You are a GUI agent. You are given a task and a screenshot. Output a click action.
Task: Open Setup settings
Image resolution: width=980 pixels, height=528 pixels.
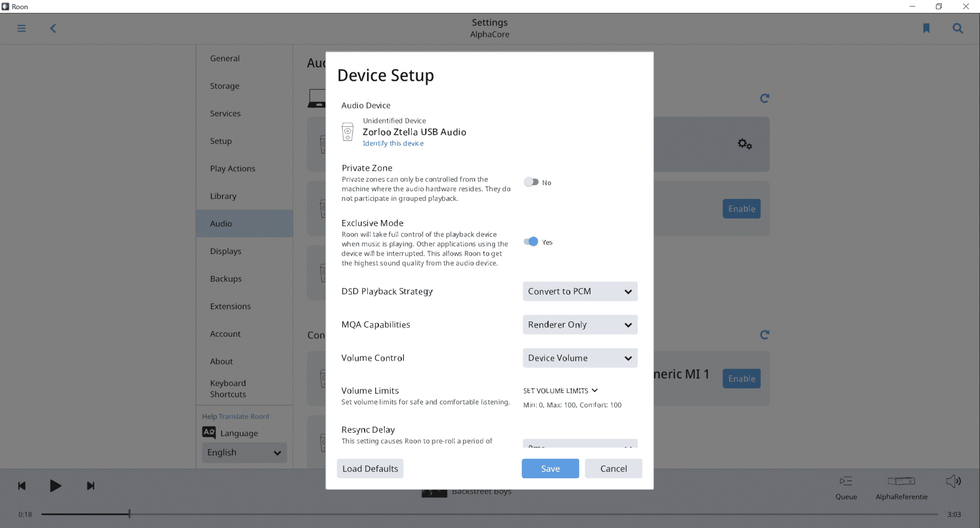[x=245, y=141]
